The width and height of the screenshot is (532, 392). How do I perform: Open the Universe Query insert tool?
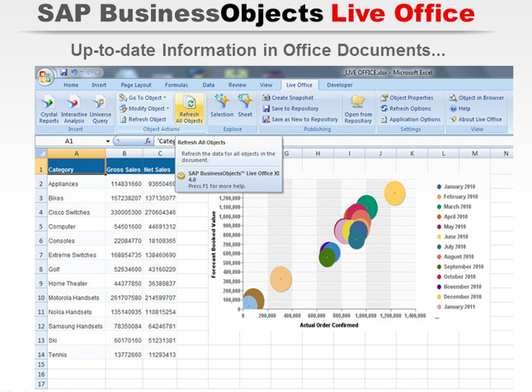[x=100, y=109]
